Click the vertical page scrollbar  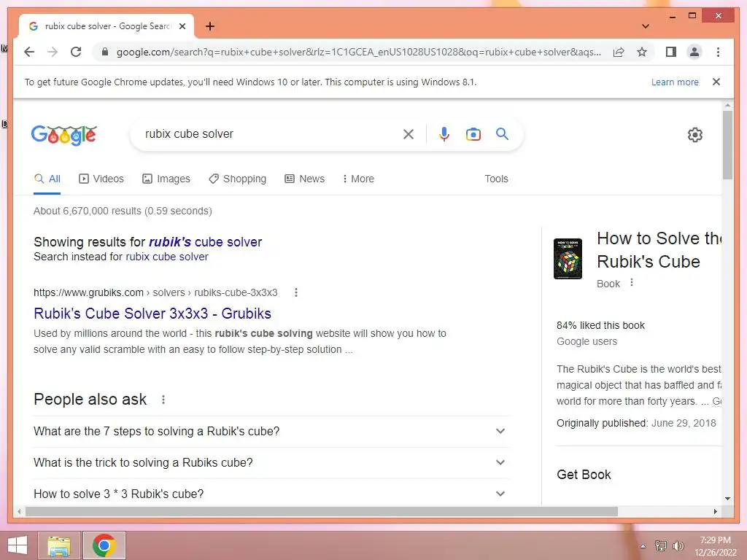(727, 145)
